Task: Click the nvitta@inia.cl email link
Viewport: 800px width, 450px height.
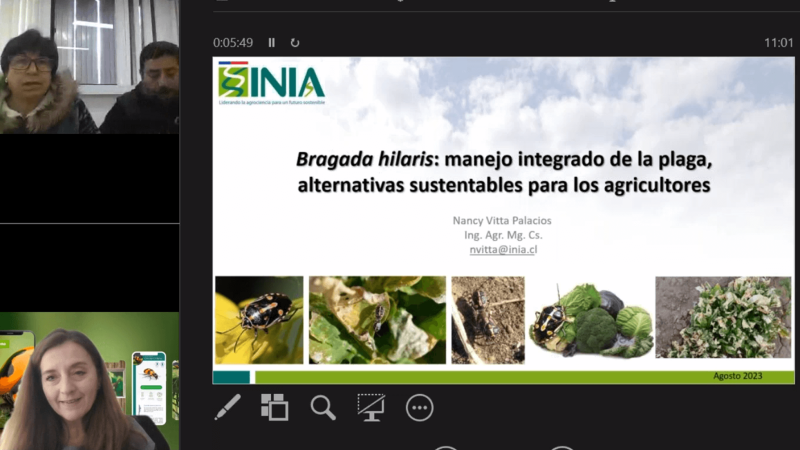Action: coord(503,250)
